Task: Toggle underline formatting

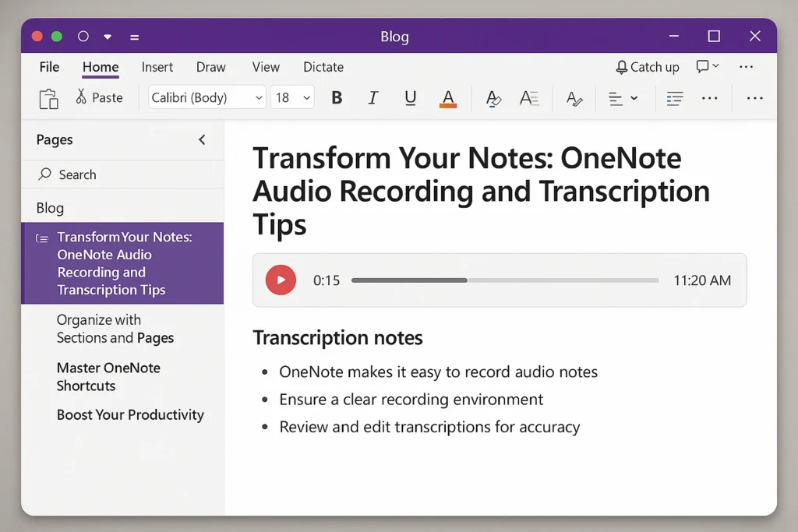Action: pyautogui.click(x=411, y=97)
